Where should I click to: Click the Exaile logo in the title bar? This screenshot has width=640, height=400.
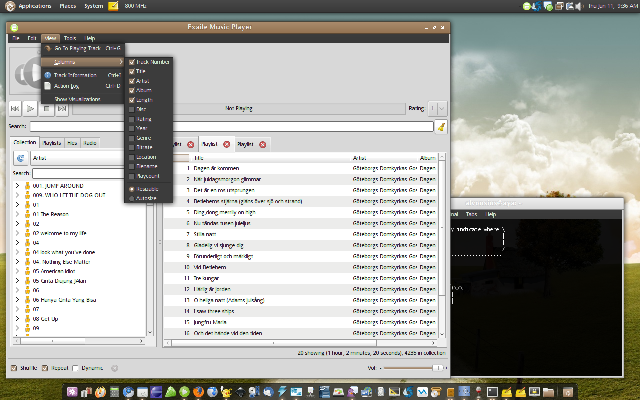point(14,28)
